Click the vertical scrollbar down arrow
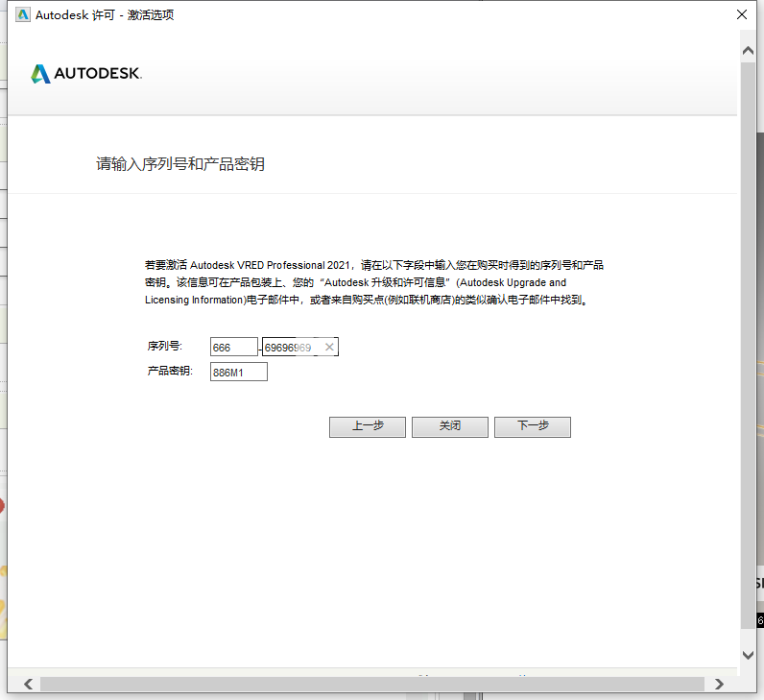 coord(748,655)
